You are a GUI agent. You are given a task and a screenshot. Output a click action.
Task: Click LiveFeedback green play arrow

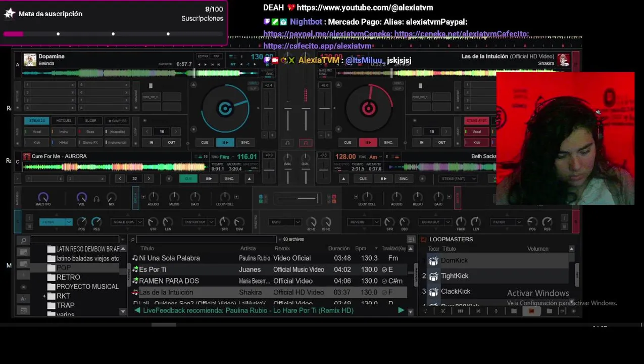(x=401, y=310)
